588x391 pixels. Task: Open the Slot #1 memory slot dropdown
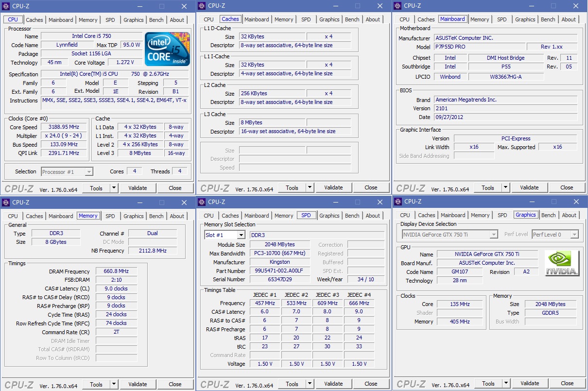coord(241,235)
